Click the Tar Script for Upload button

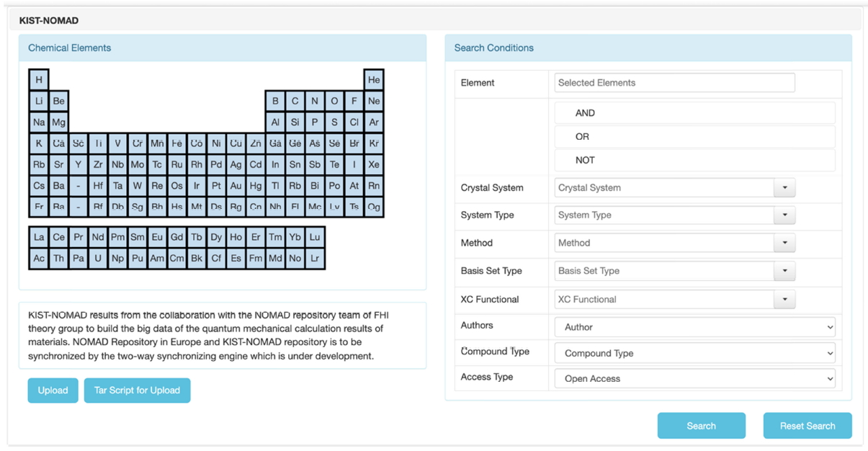pyautogui.click(x=137, y=390)
